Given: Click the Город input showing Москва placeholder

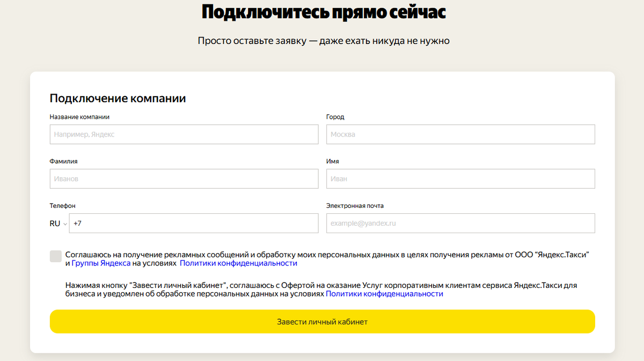Looking at the screenshot, I should pos(460,134).
